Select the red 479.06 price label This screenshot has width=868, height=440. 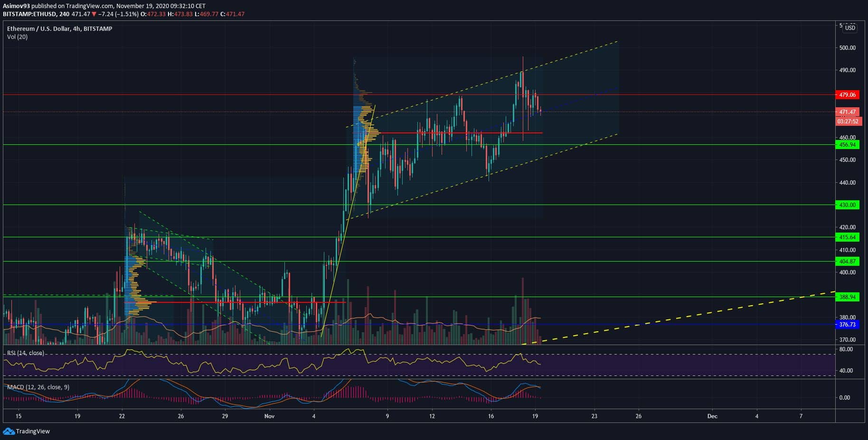pos(847,95)
